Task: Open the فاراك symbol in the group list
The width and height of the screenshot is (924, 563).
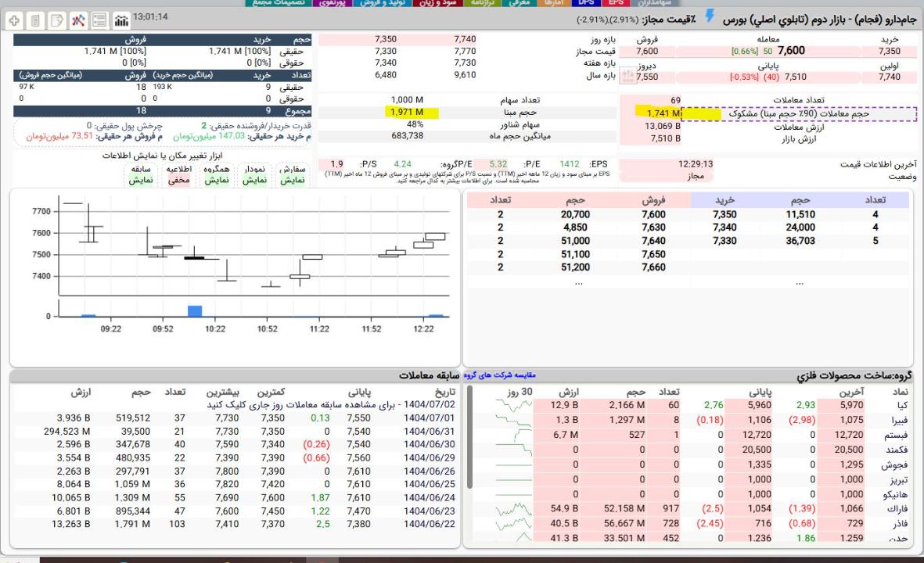Action: click(900, 509)
